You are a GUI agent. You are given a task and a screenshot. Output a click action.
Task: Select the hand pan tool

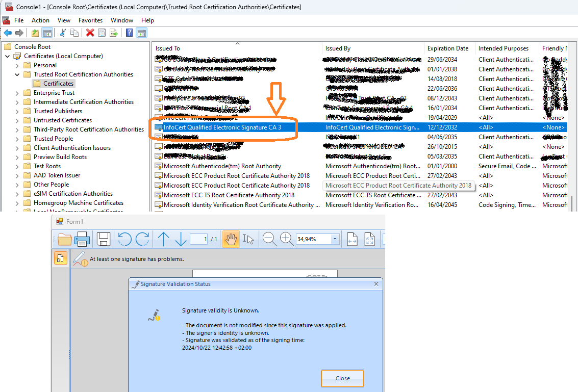(x=231, y=239)
